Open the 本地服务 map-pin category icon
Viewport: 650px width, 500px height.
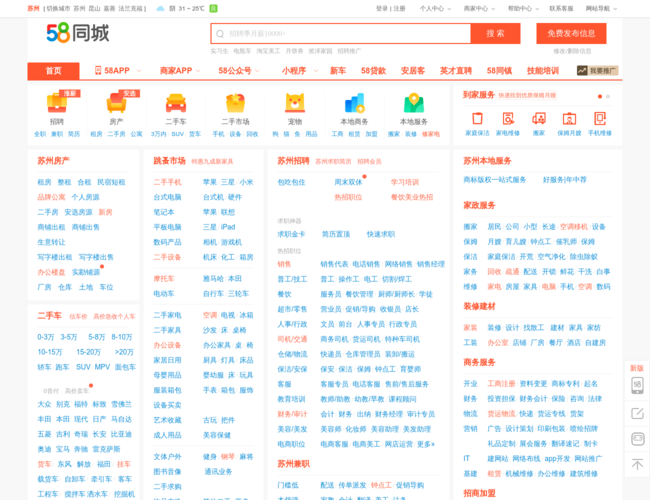(x=414, y=103)
